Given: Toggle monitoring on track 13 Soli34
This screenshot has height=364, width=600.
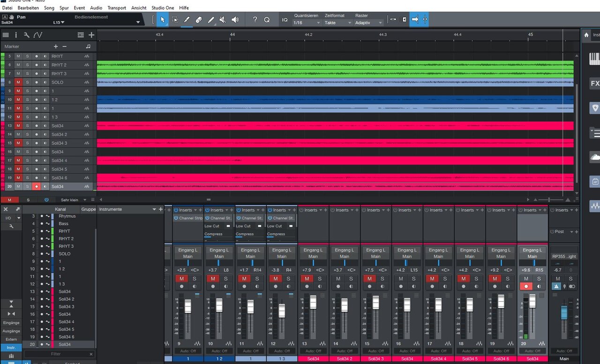Looking at the screenshot, I should [x=45, y=126].
